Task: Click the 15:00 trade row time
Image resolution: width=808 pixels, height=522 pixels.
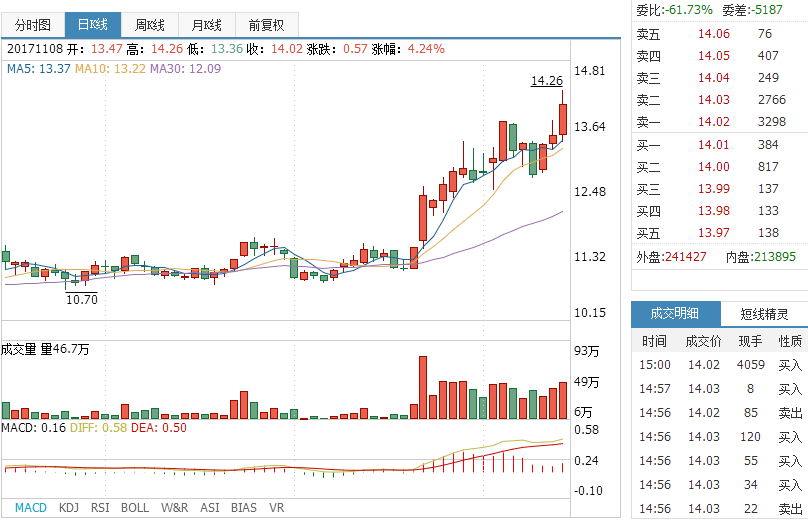Action: [x=655, y=365]
